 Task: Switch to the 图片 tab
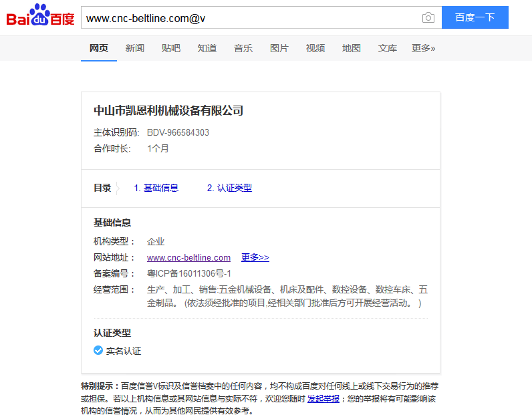point(279,48)
